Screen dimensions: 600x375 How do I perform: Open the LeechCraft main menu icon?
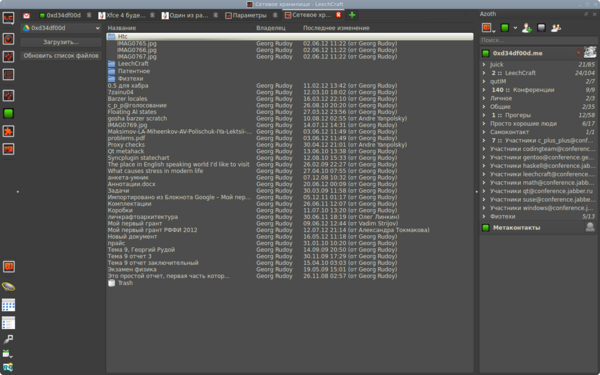8,18
